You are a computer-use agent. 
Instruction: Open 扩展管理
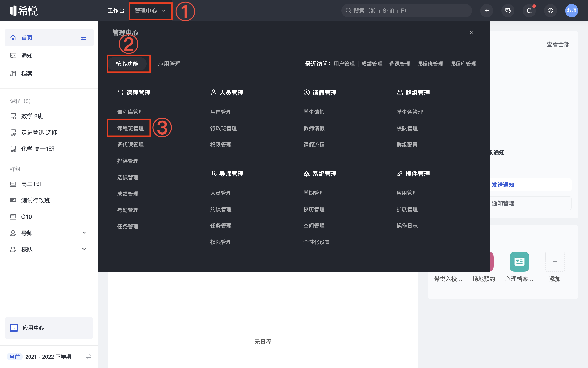coord(407,209)
